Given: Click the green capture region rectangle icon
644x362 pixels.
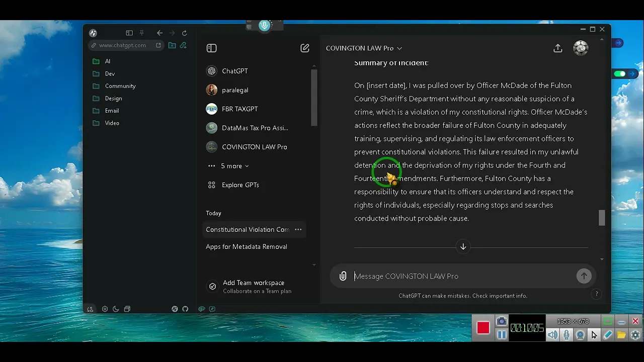Looking at the screenshot, I should coord(608,321).
